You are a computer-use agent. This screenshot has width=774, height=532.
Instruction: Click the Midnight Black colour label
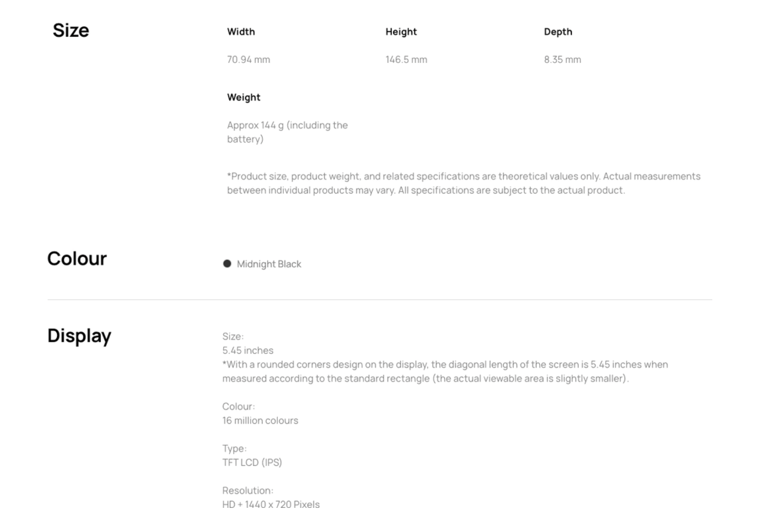[x=269, y=264]
